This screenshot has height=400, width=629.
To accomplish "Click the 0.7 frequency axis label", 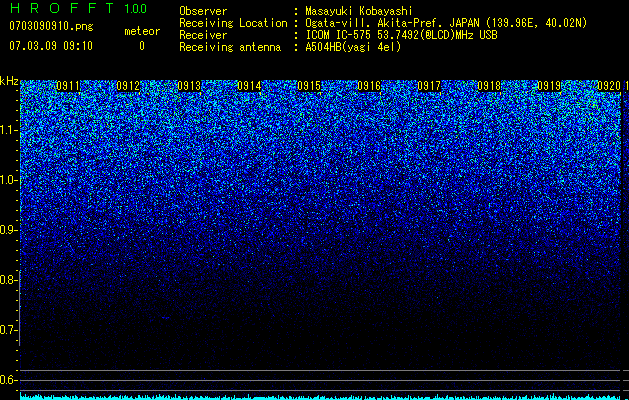I will pos(8,330).
